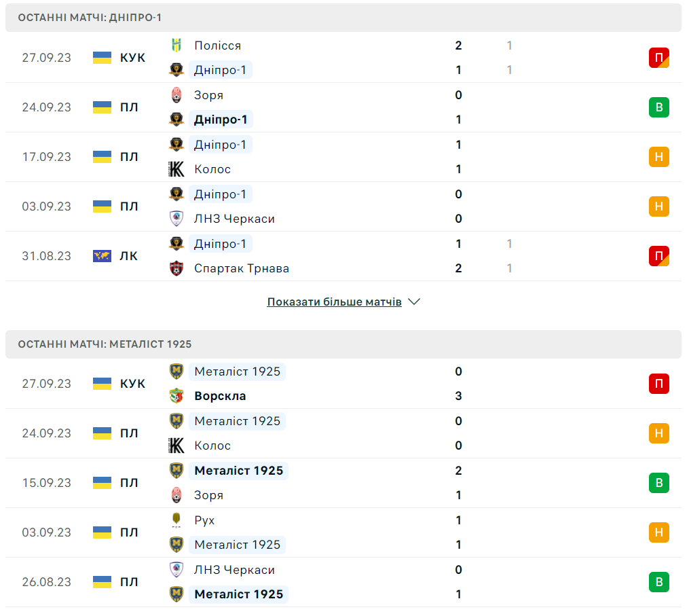Expand more matches via the chevron arrow

coord(414,302)
